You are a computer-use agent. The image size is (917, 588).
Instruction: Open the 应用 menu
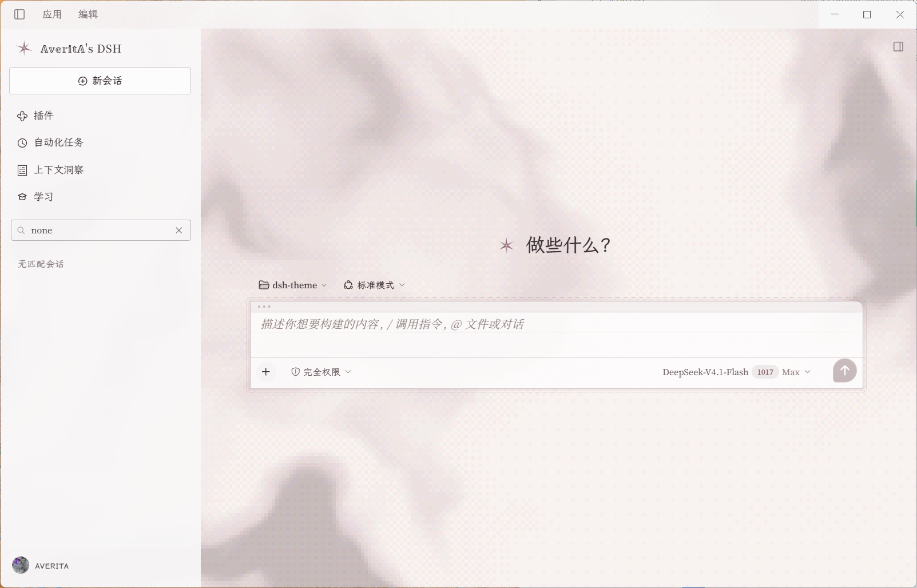[52, 14]
